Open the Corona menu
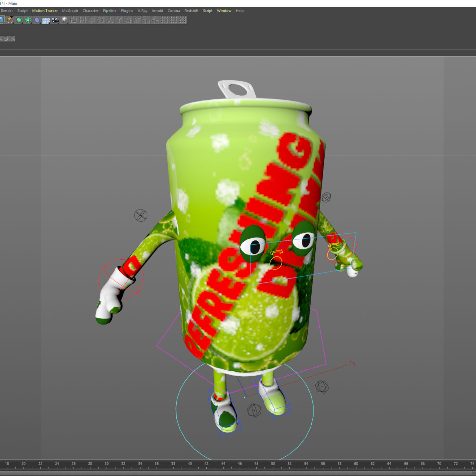This screenshot has width=476, height=476. (174, 11)
